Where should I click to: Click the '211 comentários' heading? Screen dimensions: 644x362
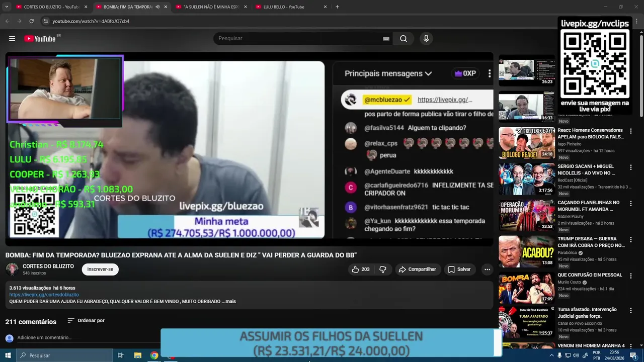[31, 322]
